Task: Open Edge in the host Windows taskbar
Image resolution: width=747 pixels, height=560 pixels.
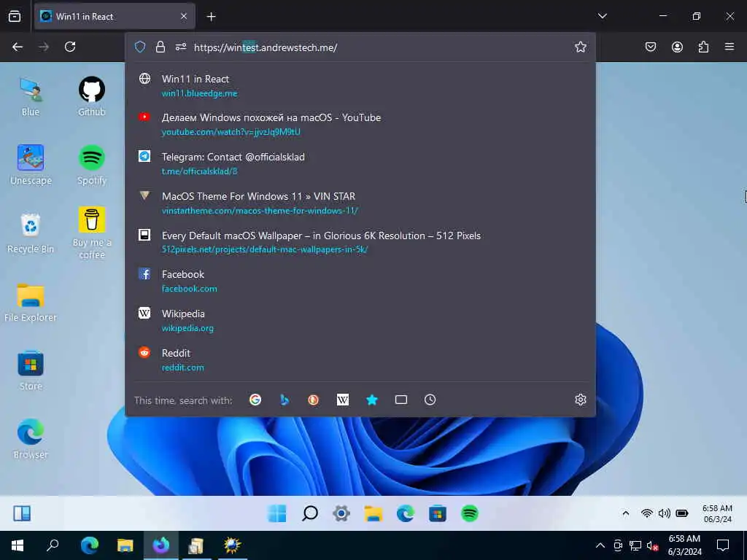Action: (x=90, y=545)
